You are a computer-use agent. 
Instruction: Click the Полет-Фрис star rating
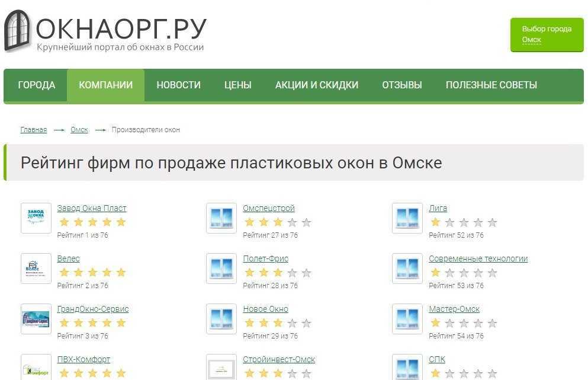[x=278, y=273]
